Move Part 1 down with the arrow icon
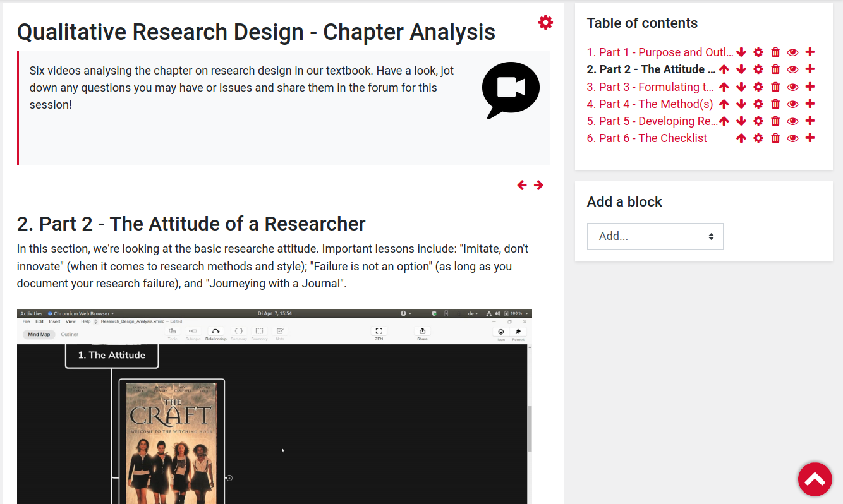 click(741, 52)
